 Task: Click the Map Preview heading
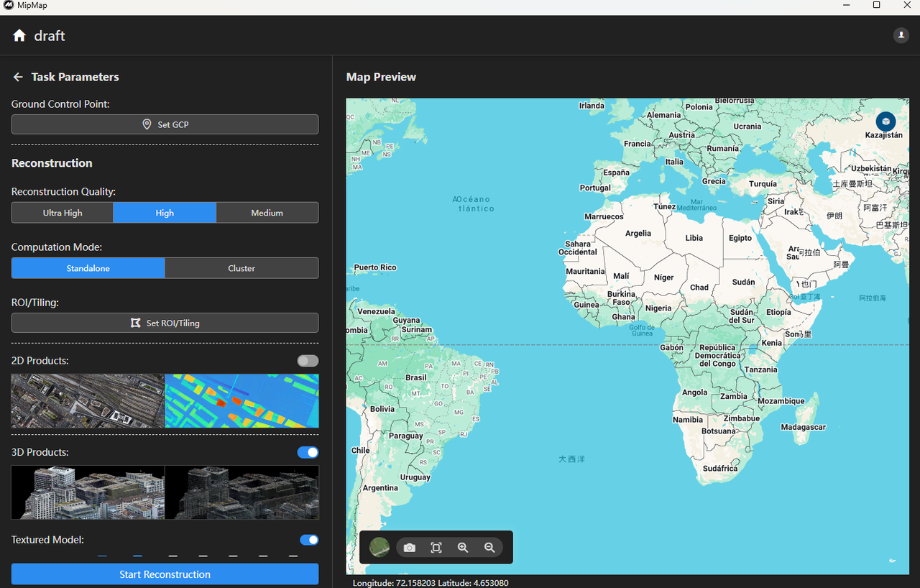tap(381, 77)
